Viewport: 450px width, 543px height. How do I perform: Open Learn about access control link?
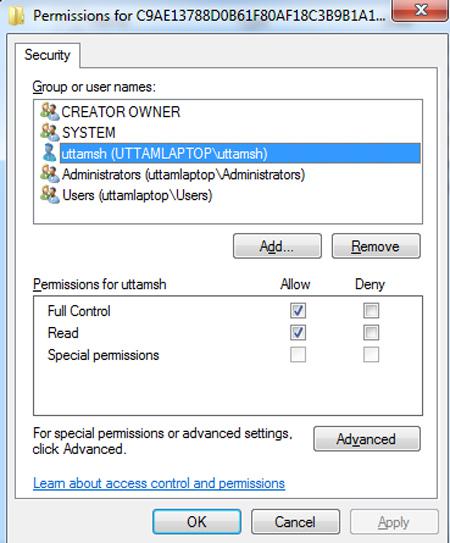[159, 483]
